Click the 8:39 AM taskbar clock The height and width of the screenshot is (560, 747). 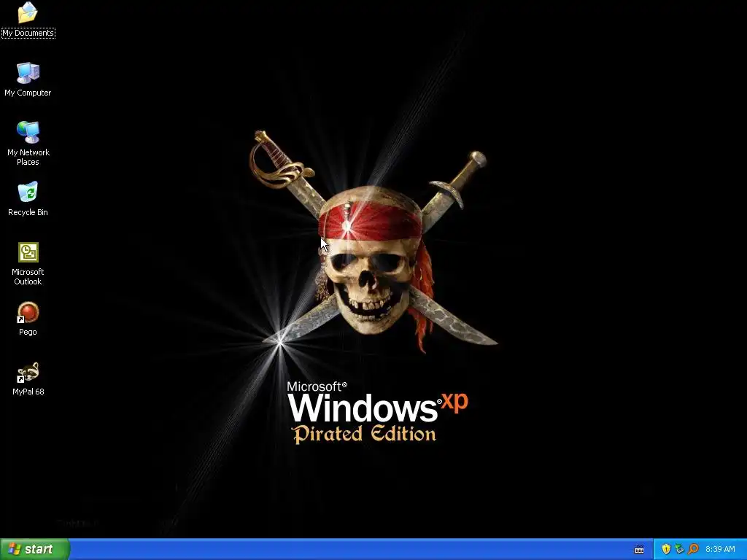coord(720,550)
